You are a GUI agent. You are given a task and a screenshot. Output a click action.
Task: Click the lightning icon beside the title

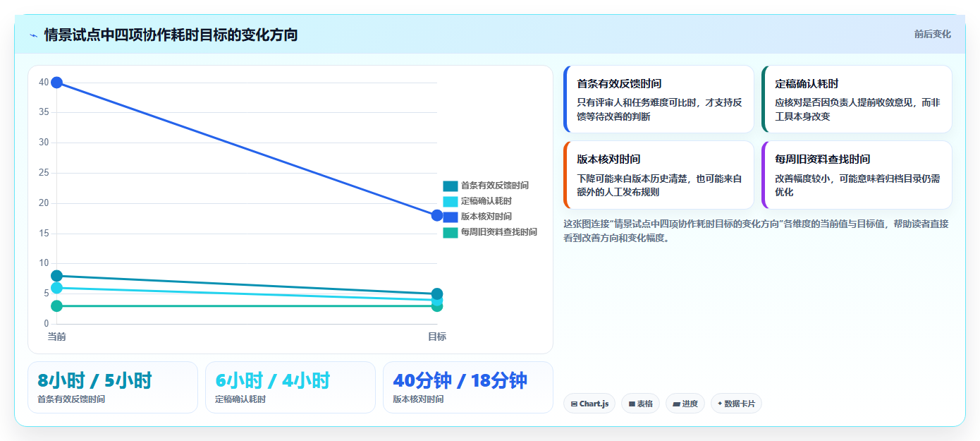[34, 35]
